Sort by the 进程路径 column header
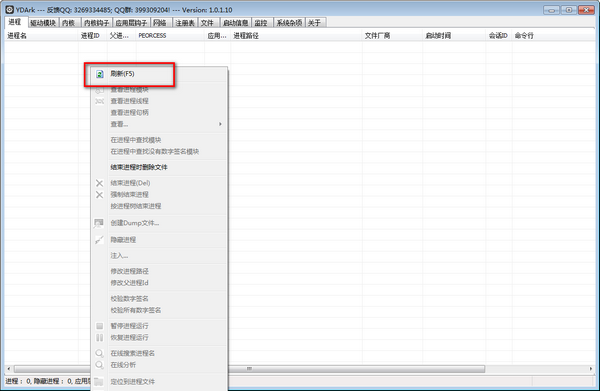 296,36
